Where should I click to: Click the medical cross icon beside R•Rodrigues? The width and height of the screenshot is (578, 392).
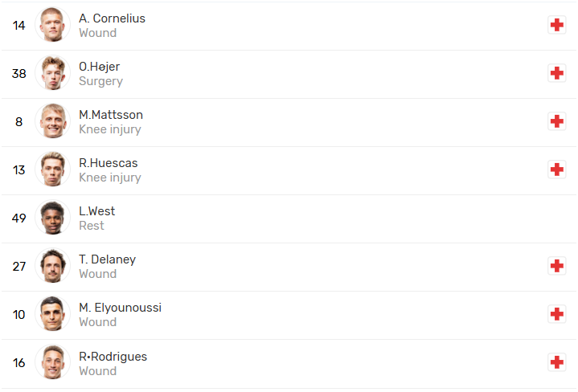click(x=556, y=362)
